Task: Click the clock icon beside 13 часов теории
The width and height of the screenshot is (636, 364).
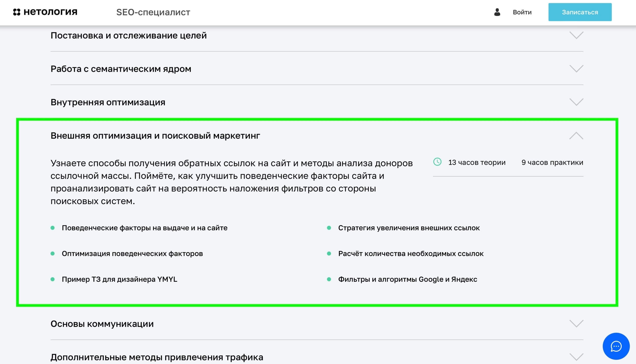Action: click(x=437, y=162)
